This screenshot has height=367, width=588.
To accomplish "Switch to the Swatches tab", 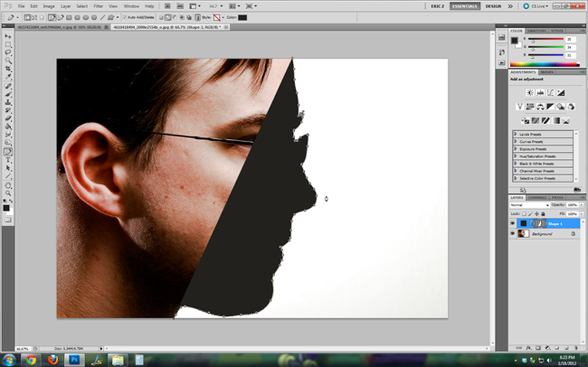I will point(537,31).
